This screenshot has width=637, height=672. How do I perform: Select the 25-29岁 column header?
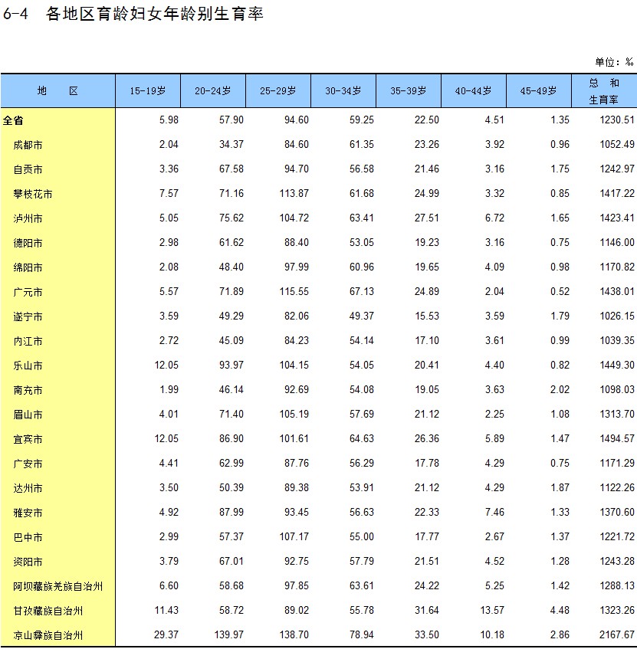tap(278, 91)
